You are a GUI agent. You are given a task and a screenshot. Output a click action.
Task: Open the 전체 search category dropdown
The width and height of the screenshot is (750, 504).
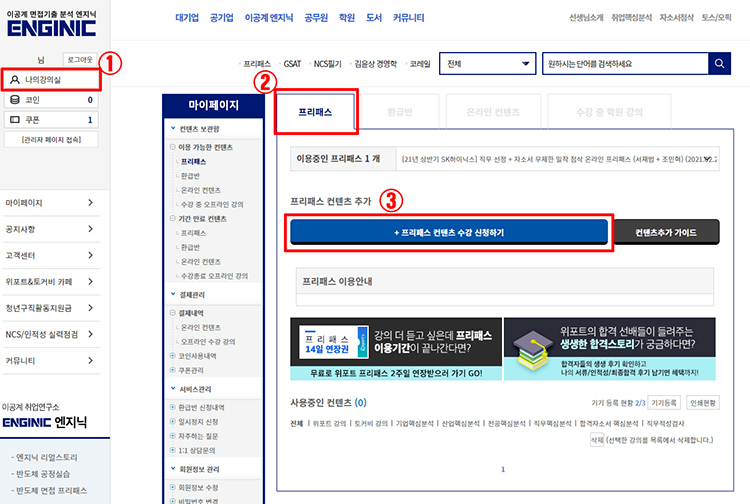(487, 64)
